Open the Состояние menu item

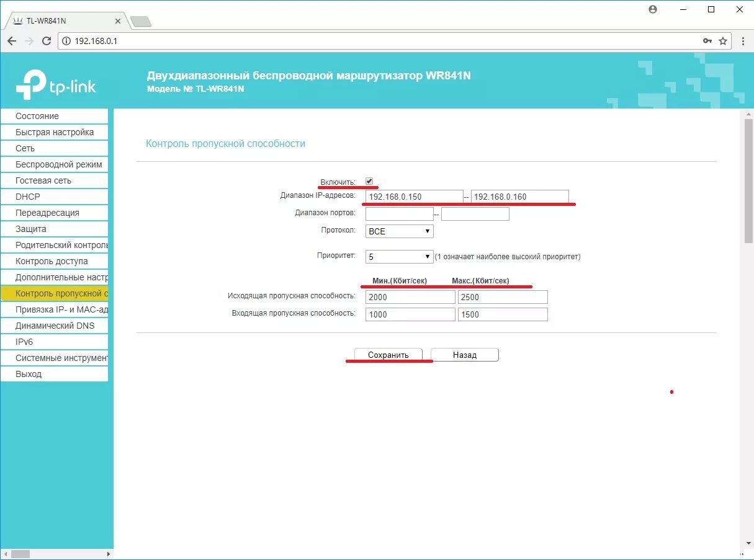coord(54,116)
